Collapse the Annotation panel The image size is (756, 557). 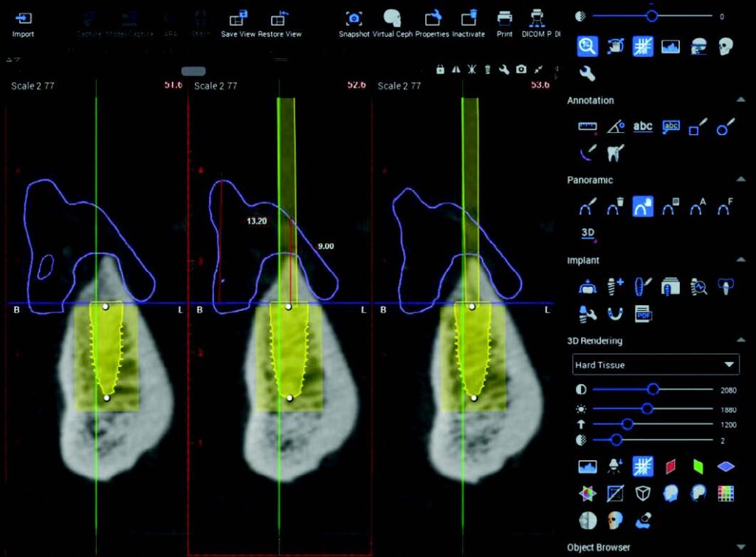pyautogui.click(x=741, y=99)
